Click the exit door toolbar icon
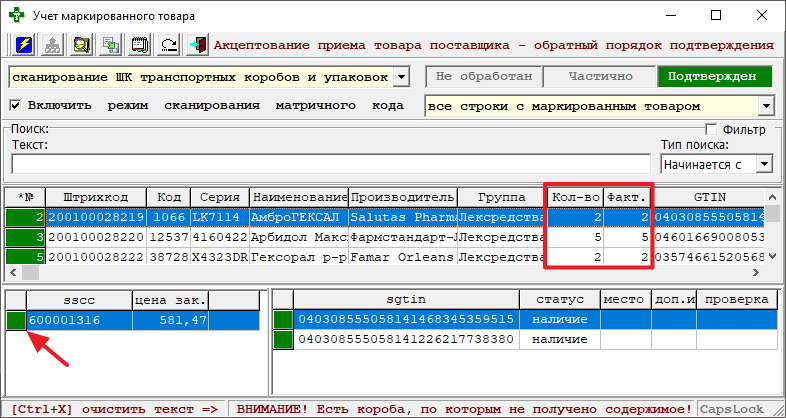786x418 pixels. 199,45
